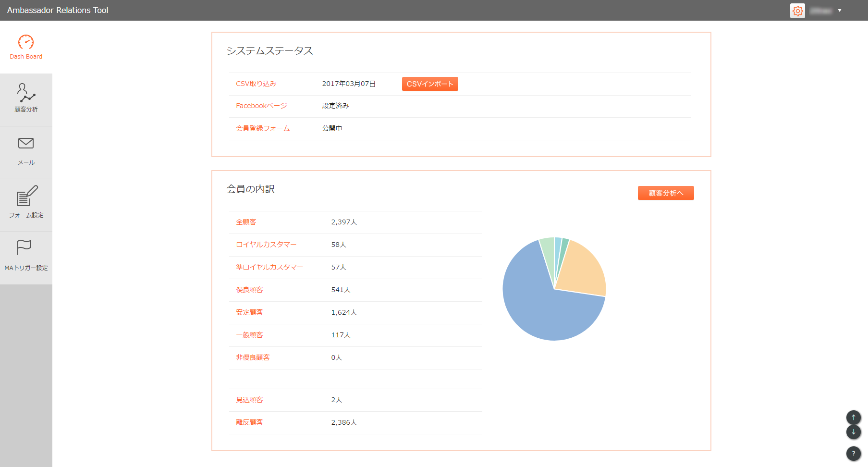The image size is (868, 467).
Task: Click the help question mark icon
Action: [x=854, y=454]
